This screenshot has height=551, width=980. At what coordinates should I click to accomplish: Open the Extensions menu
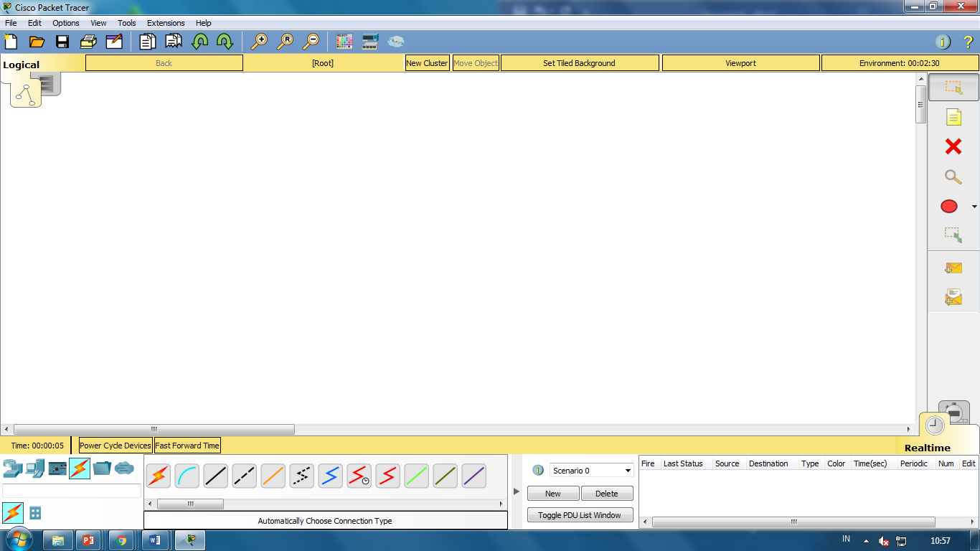click(166, 23)
